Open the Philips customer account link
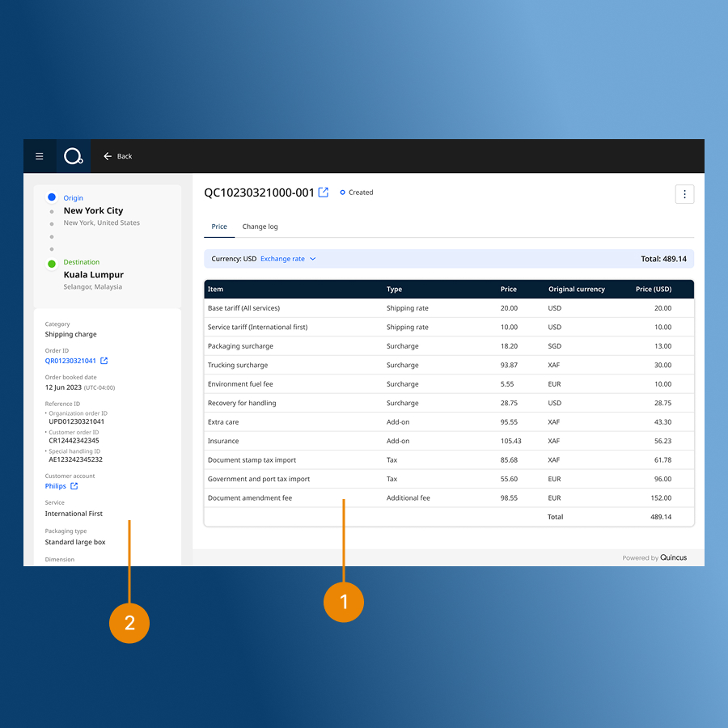Image resolution: width=728 pixels, height=728 pixels. (x=56, y=486)
